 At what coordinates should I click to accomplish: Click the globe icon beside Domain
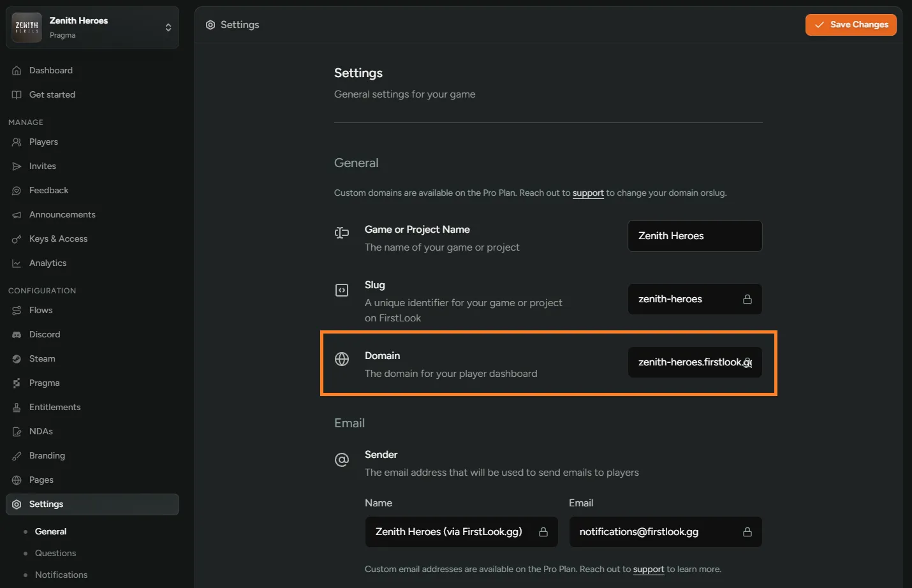342,359
